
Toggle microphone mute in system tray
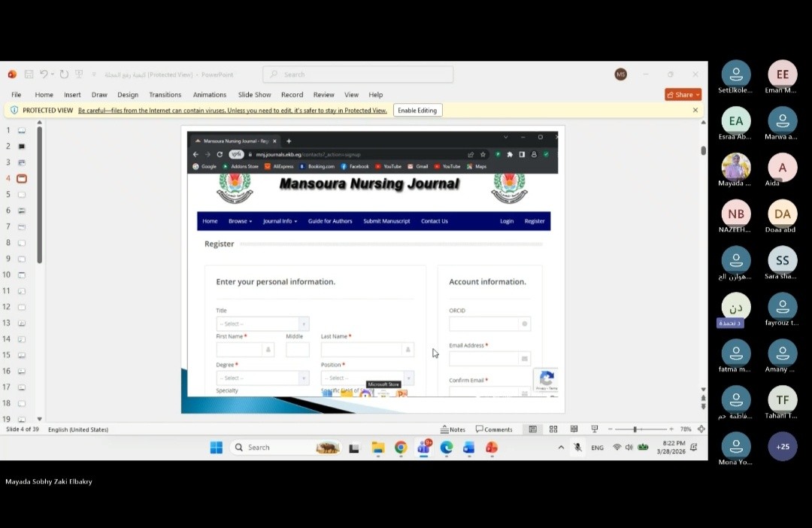(x=577, y=448)
